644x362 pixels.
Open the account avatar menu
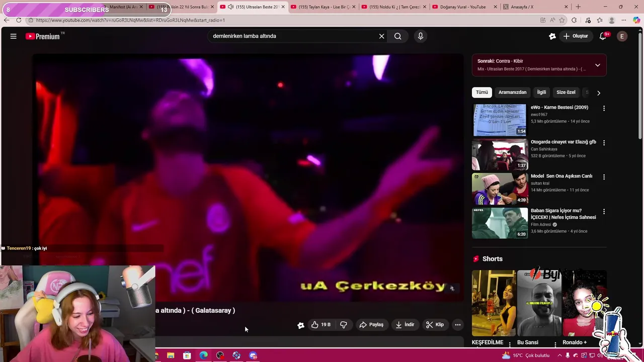622,36
